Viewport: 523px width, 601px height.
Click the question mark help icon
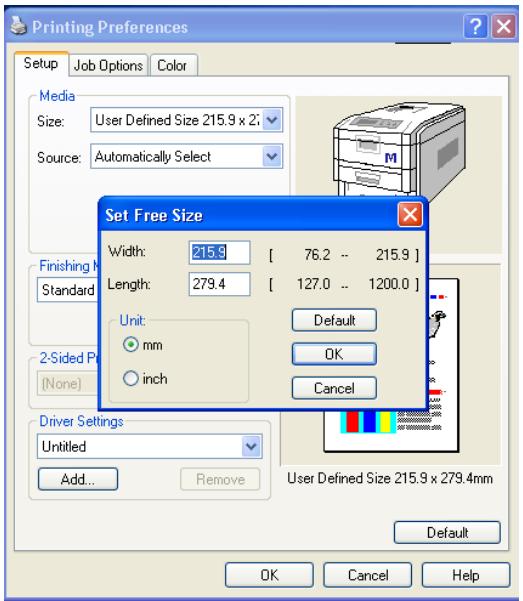pyautogui.click(x=475, y=26)
